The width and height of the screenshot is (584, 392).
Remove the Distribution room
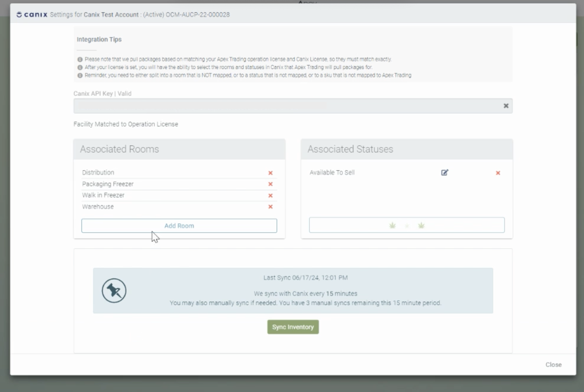coord(270,173)
